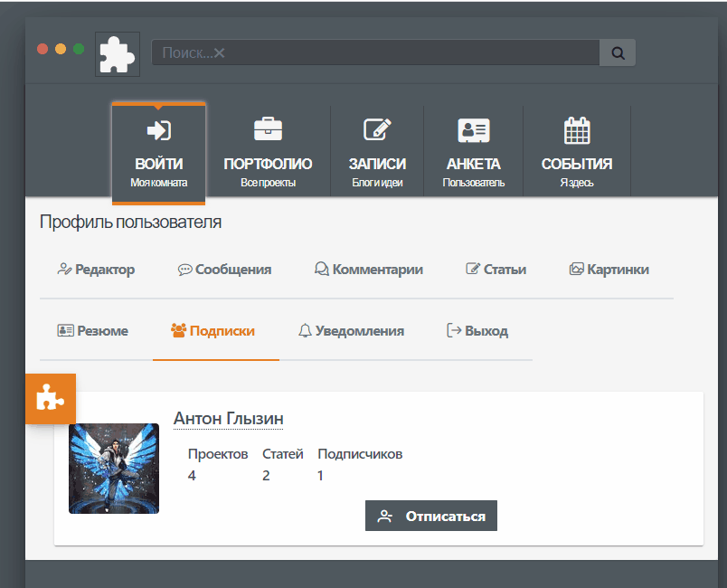
Task: Click the Статьи edit icon
Action: [x=472, y=269]
